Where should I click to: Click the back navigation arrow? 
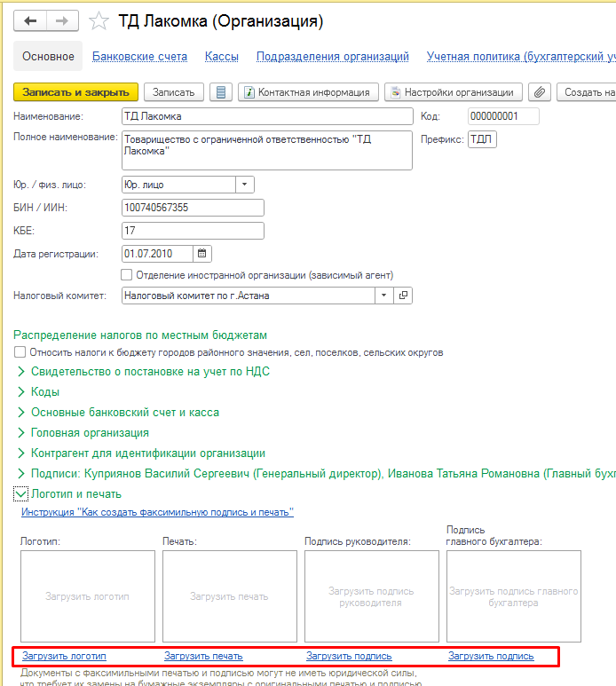[x=31, y=20]
